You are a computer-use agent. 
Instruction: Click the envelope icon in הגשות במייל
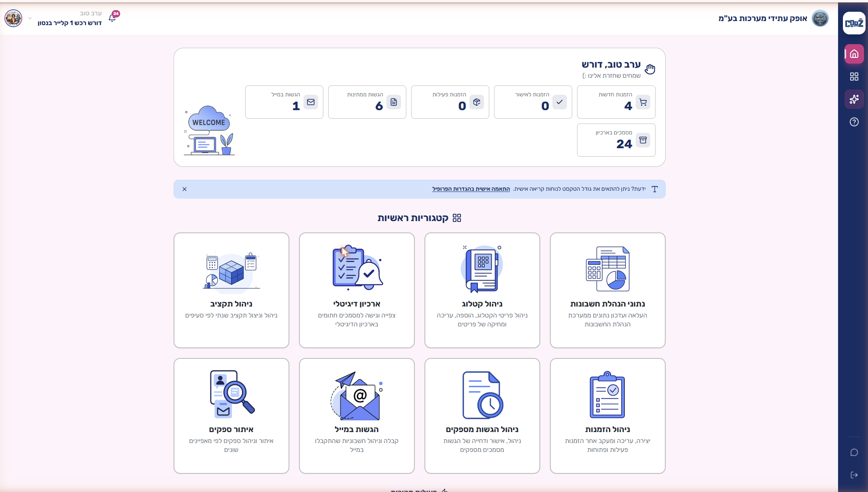point(311,102)
